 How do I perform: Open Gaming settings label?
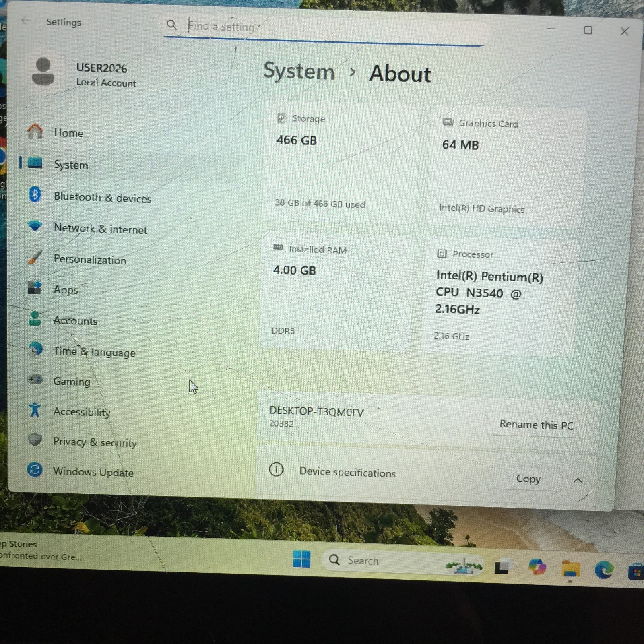point(72,381)
